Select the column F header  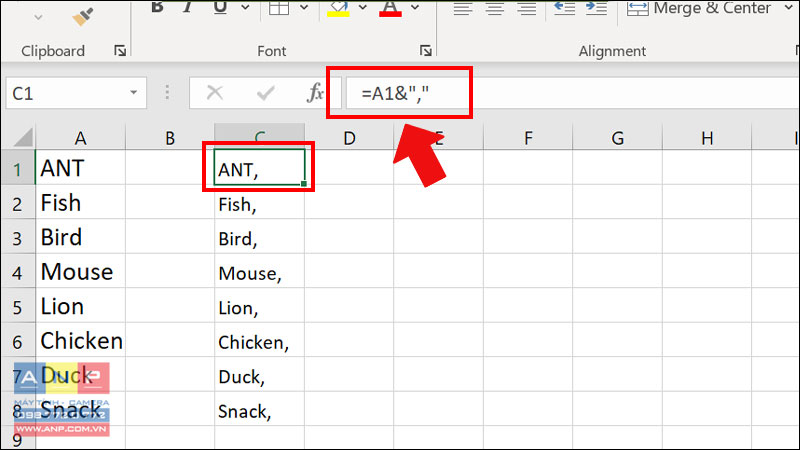(x=528, y=138)
